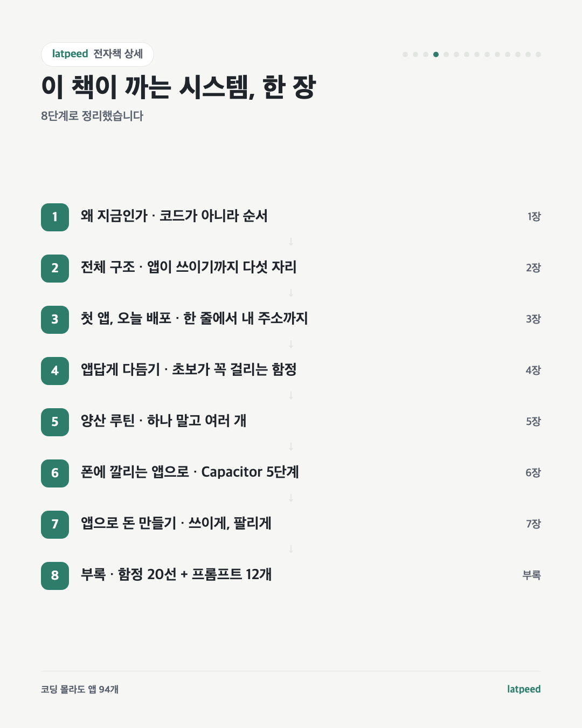Click the green number 4 badge
The height and width of the screenshot is (728, 582).
pos(55,371)
